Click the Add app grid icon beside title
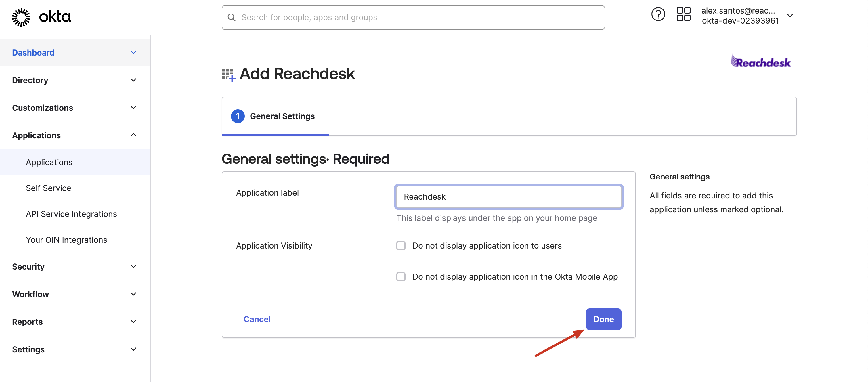868x382 pixels. tap(228, 75)
